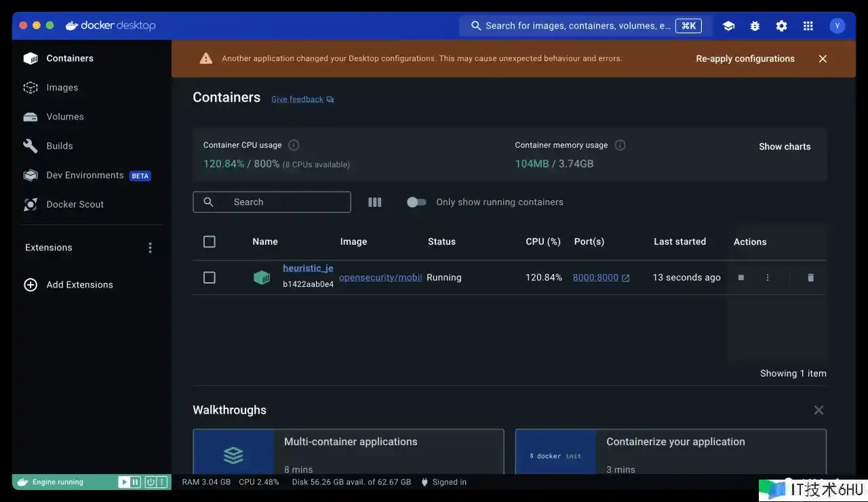Toggle Only show running containers
The height and width of the screenshot is (502, 868).
click(x=416, y=202)
